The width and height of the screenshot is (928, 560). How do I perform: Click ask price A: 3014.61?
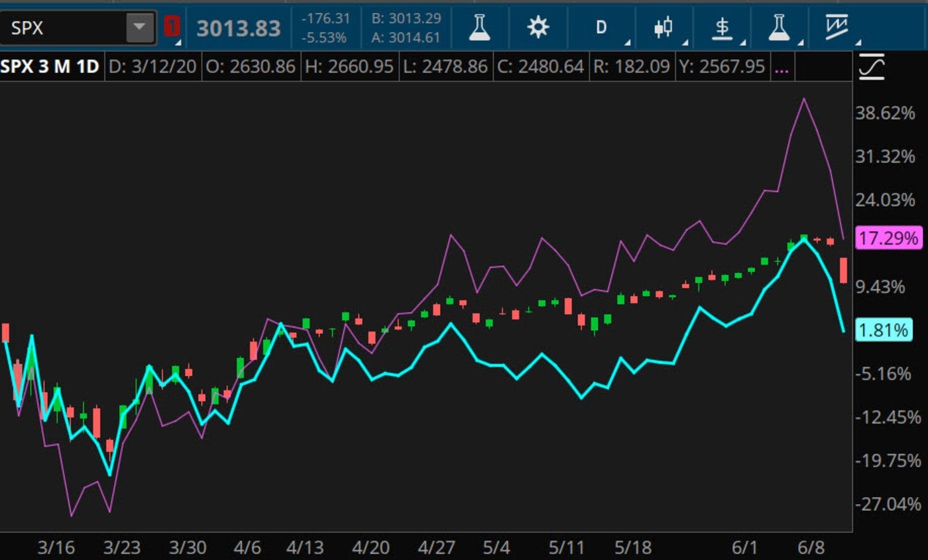[406, 38]
